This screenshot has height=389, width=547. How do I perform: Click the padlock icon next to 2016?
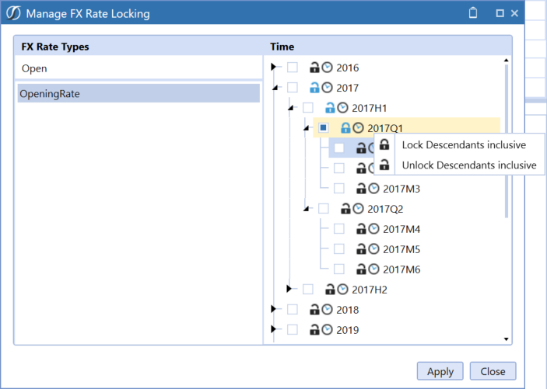(314, 67)
